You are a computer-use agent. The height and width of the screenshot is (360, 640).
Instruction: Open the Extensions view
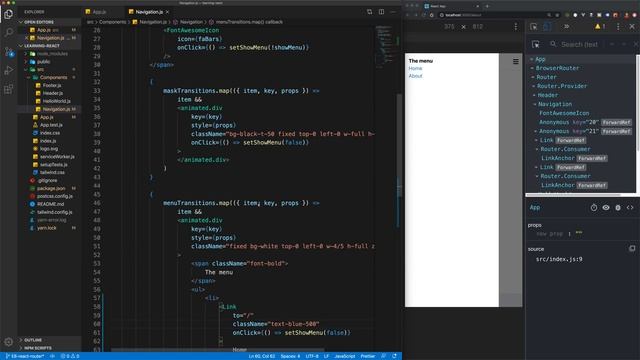(x=9, y=89)
